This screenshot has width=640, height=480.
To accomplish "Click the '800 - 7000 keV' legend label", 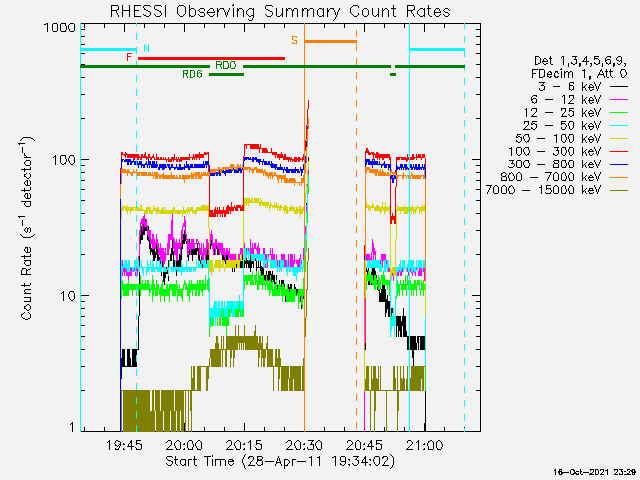I will [551, 177].
